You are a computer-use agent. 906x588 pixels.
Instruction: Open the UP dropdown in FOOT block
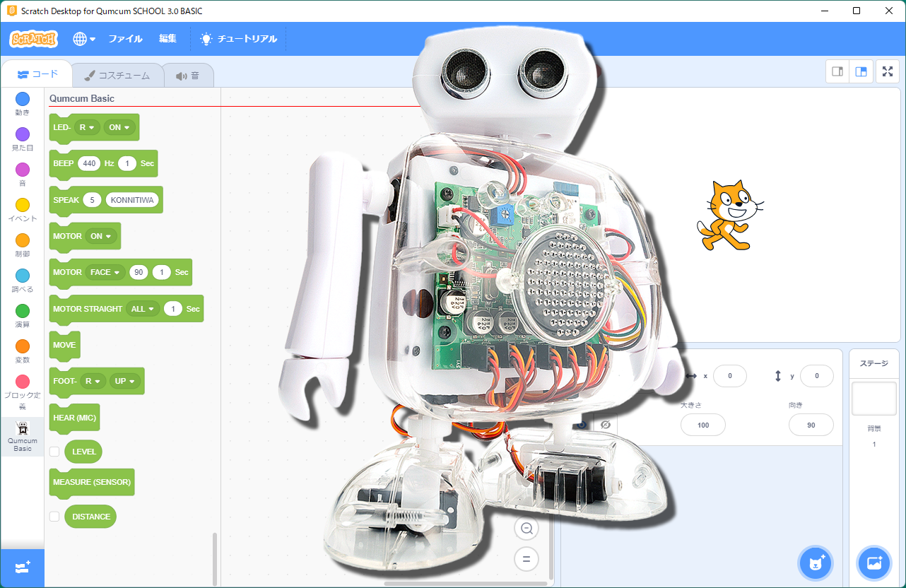[124, 381]
